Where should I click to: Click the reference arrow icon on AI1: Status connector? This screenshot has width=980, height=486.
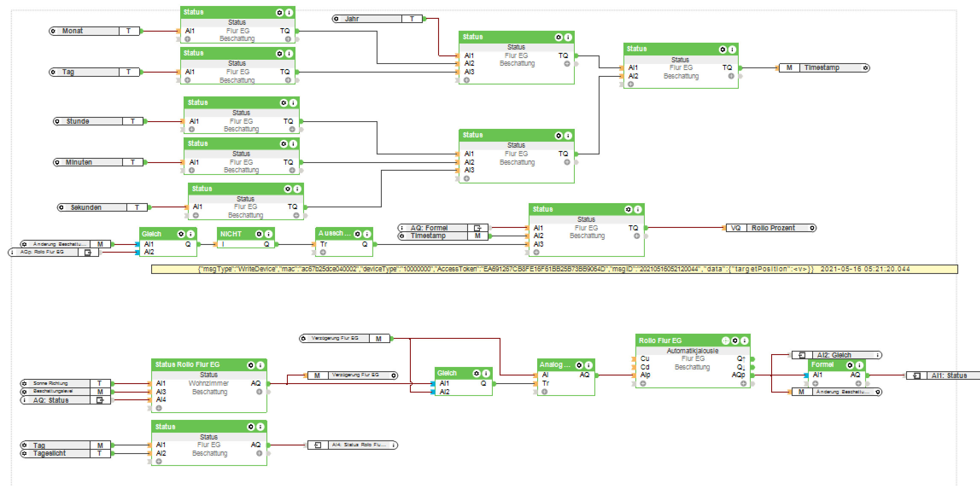917,376
